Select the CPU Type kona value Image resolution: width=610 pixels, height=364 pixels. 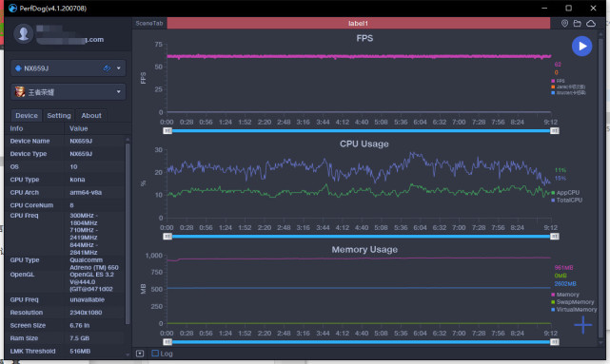click(x=77, y=180)
